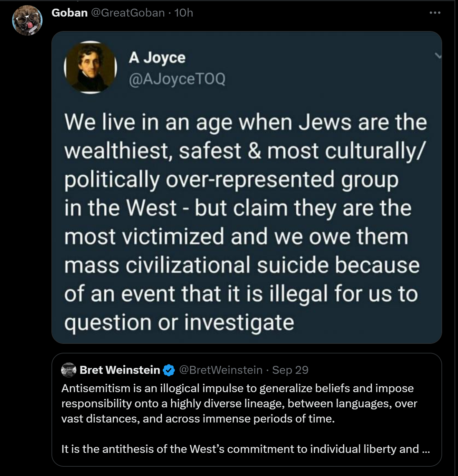Click the Goban display name
The width and height of the screenshot is (458, 476).
coord(69,13)
